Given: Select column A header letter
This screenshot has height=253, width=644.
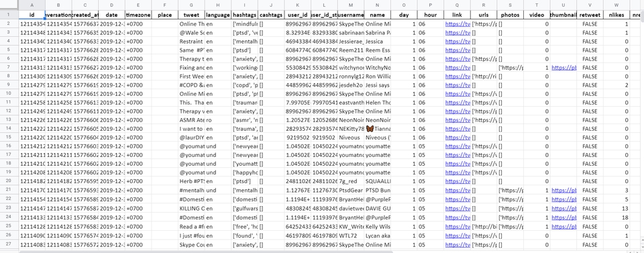Looking at the screenshot, I should tap(32, 5).
